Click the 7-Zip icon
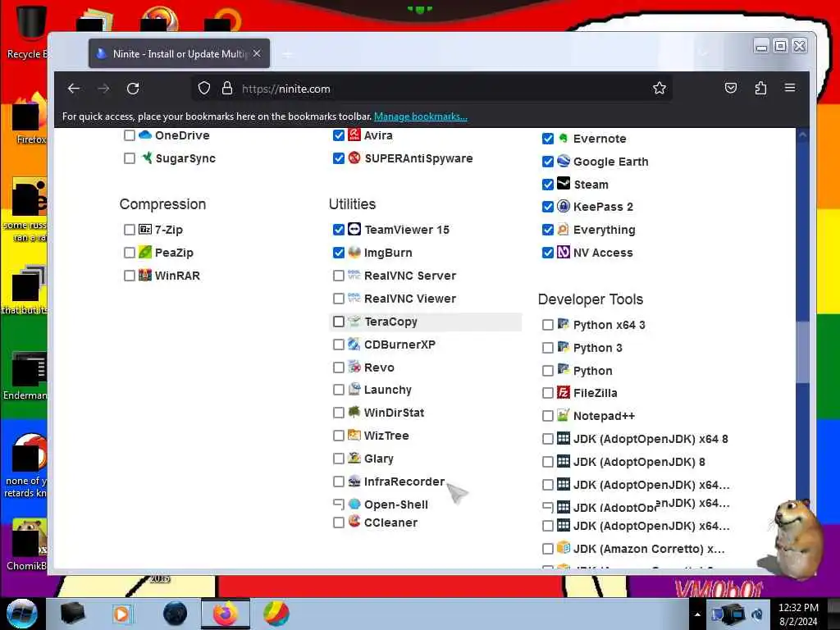The height and width of the screenshot is (630, 840). tap(145, 230)
